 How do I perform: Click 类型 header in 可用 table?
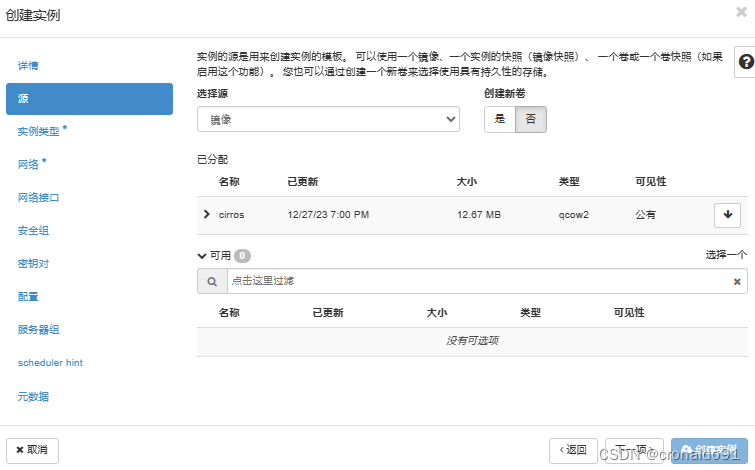(531, 313)
